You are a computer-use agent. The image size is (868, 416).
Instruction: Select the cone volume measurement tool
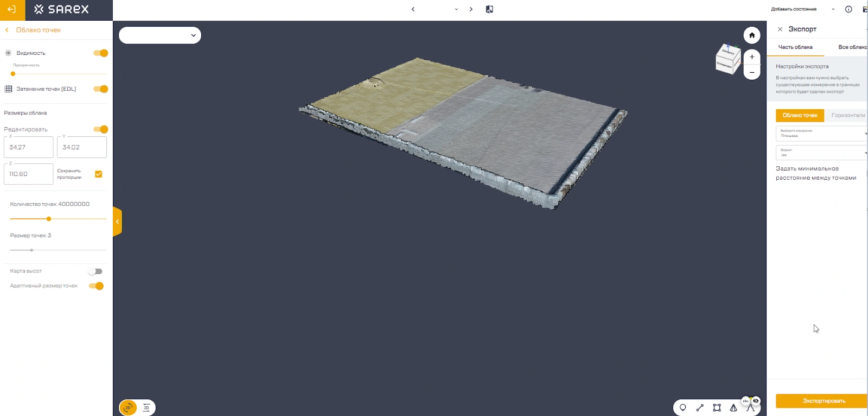tap(733, 408)
